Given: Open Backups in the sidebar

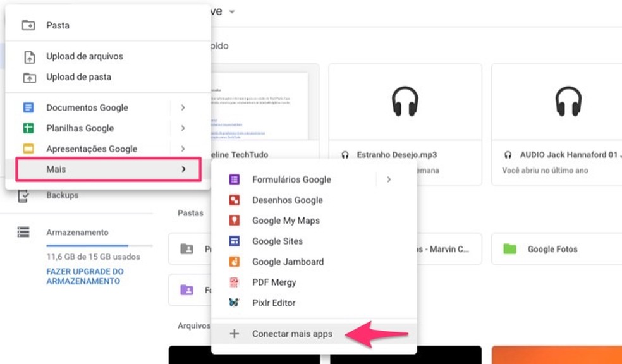Looking at the screenshot, I should (x=63, y=195).
